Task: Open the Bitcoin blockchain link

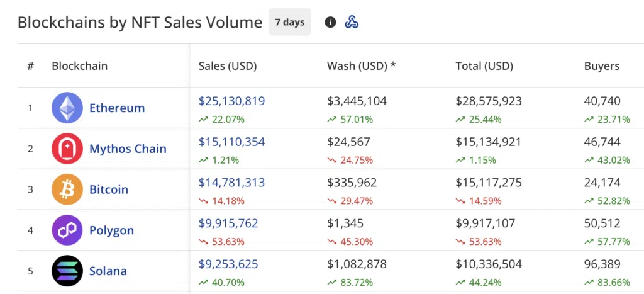Action: coord(109,189)
